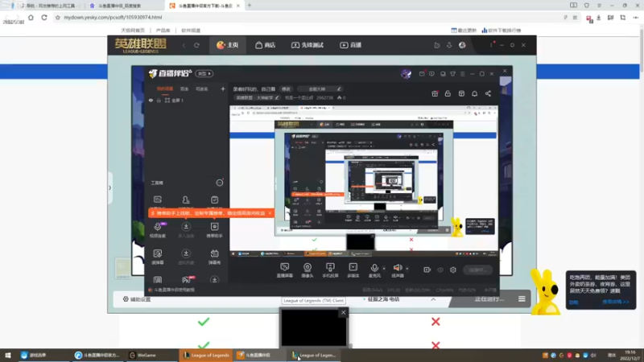Click the 修改 edit title button
644x362 pixels.
pyautogui.click(x=287, y=89)
